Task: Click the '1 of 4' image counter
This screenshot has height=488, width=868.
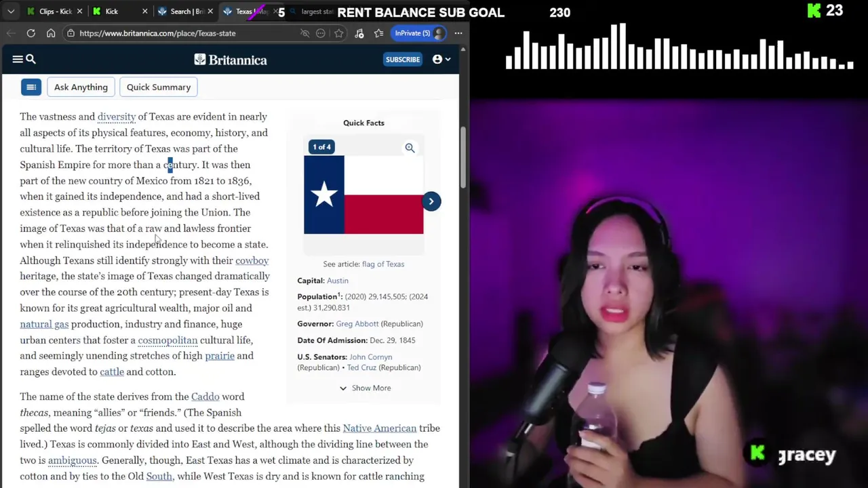Action: click(321, 147)
